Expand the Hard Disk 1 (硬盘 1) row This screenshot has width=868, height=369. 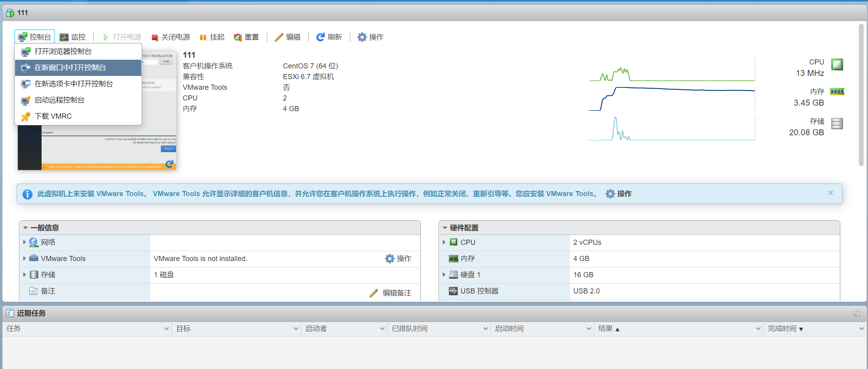(444, 274)
